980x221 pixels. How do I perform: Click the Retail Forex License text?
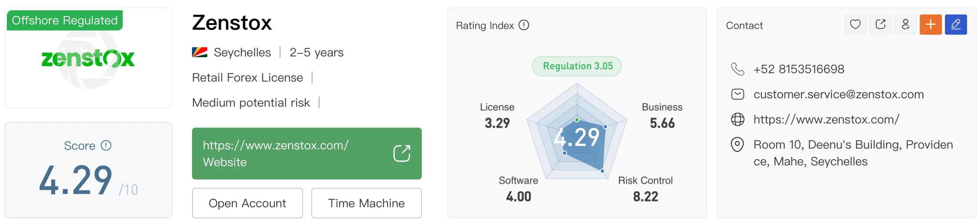pos(248,77)
